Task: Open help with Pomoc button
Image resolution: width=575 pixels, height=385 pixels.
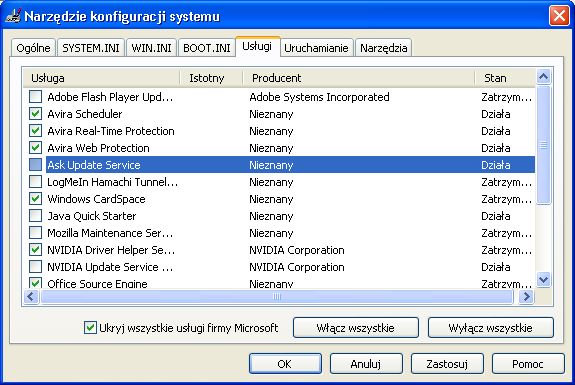Action: click(x=528, y=364)
